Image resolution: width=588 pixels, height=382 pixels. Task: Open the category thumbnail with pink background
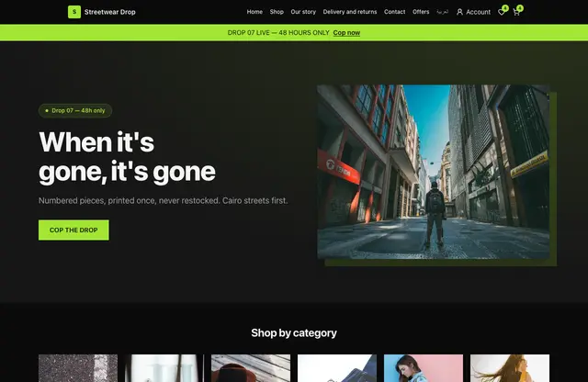tap(424, 368)
